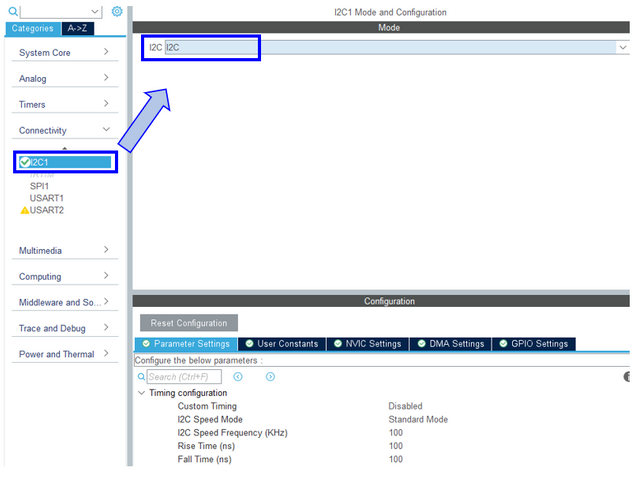Go to next search result arrow icon
Screen dimensions: 640x480
[x=270, y=377]
